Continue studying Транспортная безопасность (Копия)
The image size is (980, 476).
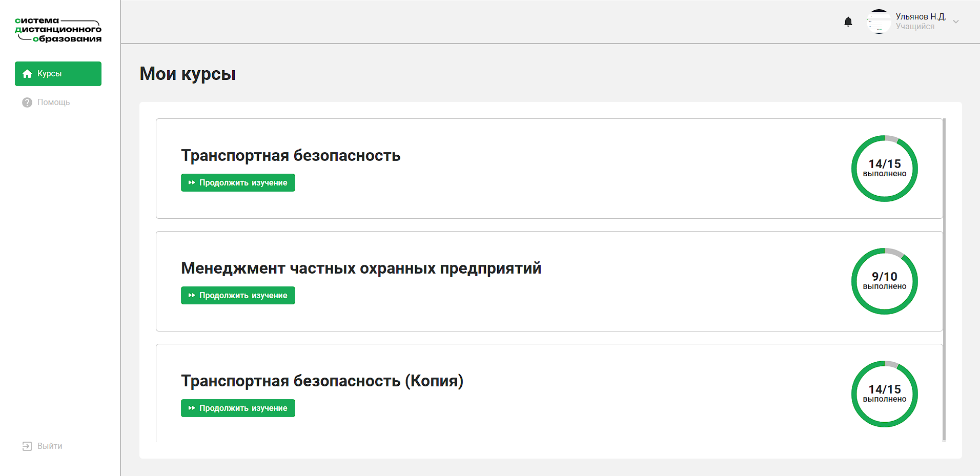pos(238,408)
